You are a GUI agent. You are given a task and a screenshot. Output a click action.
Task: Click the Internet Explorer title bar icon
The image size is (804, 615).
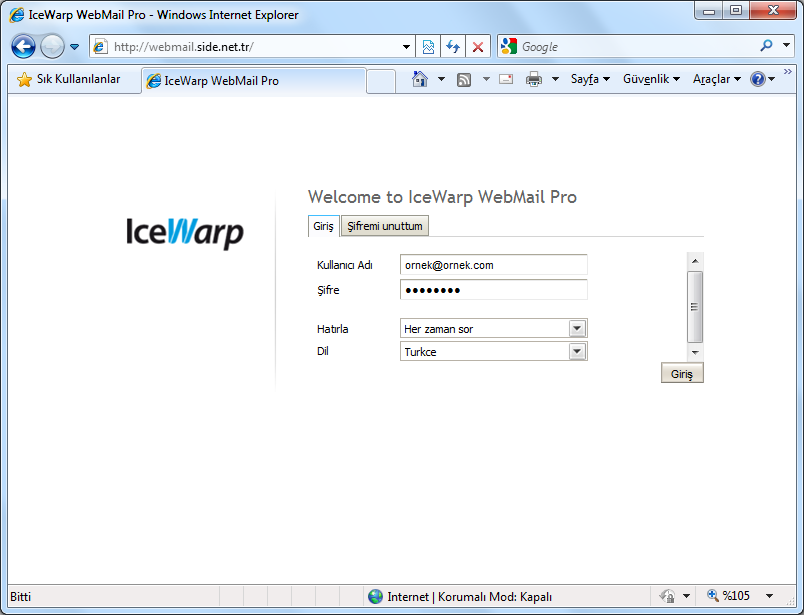(x=17, y=14)
